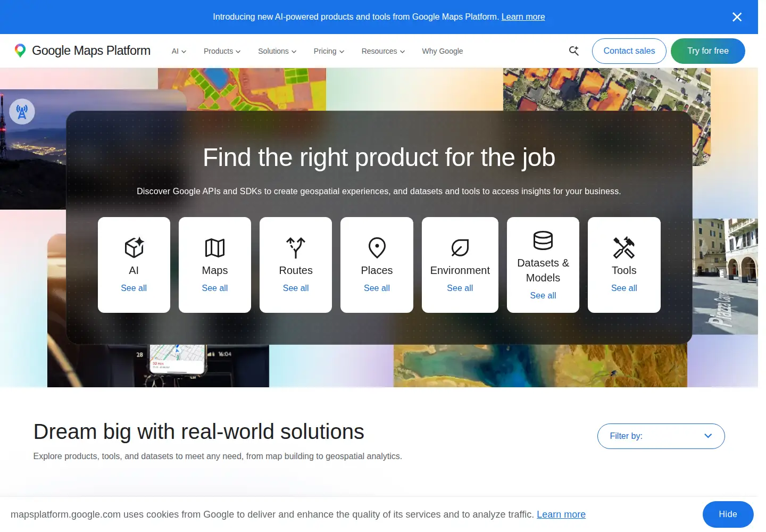The width and height of the screenshot is (766, 532).
Task: Click the Try for free button
Action: [x=708, y=51]
